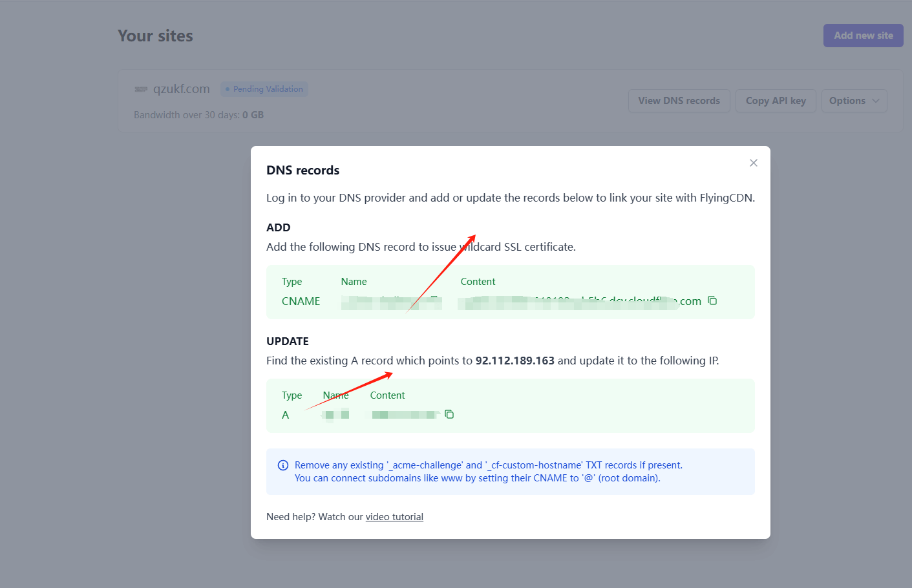
Task: Click the CNAME type label
Action: click(x=301, y=301)
